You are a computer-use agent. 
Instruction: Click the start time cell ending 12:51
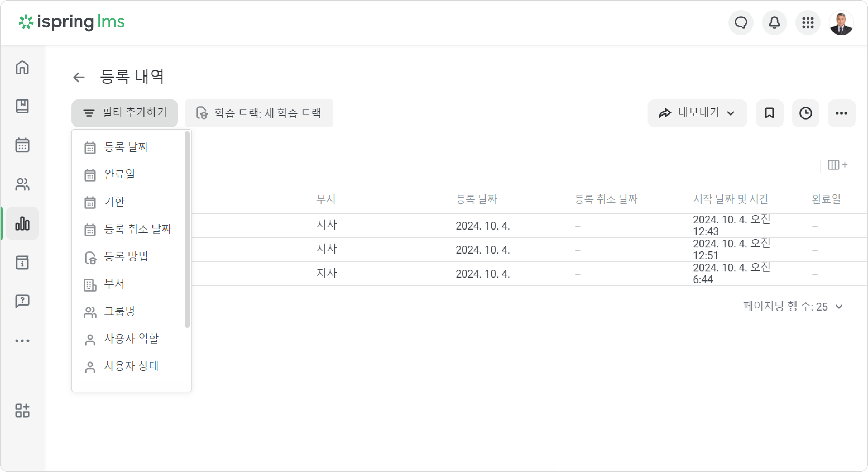point(732,250)
